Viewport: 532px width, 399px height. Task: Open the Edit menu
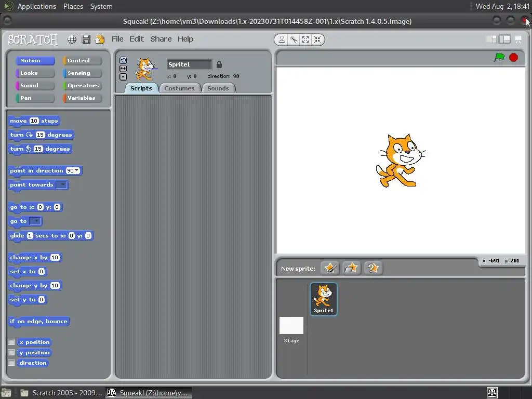(x=137, y=39)
